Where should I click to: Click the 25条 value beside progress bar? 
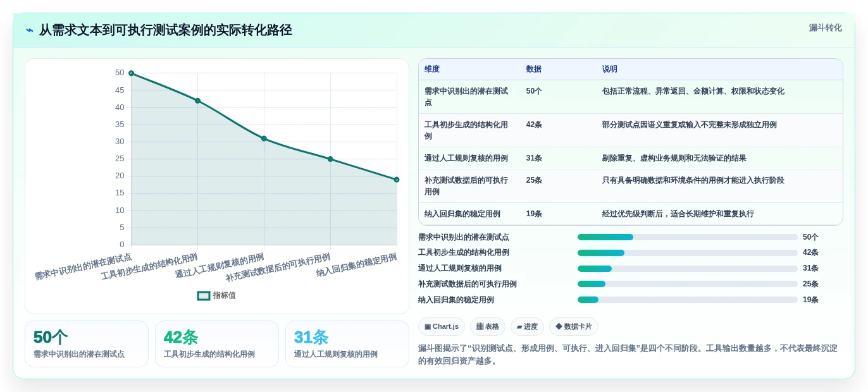coord(810,284)
